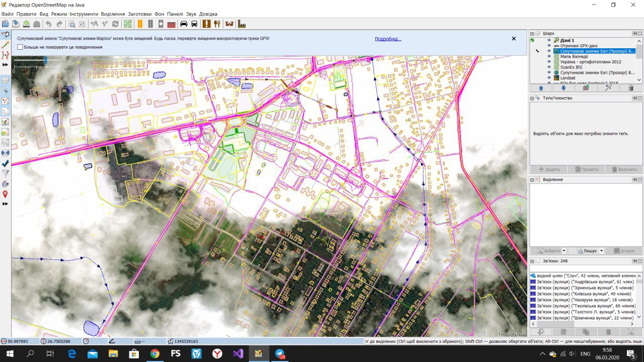
Task: Click the Open file folder toolbar icon
Action: (5, 24)
